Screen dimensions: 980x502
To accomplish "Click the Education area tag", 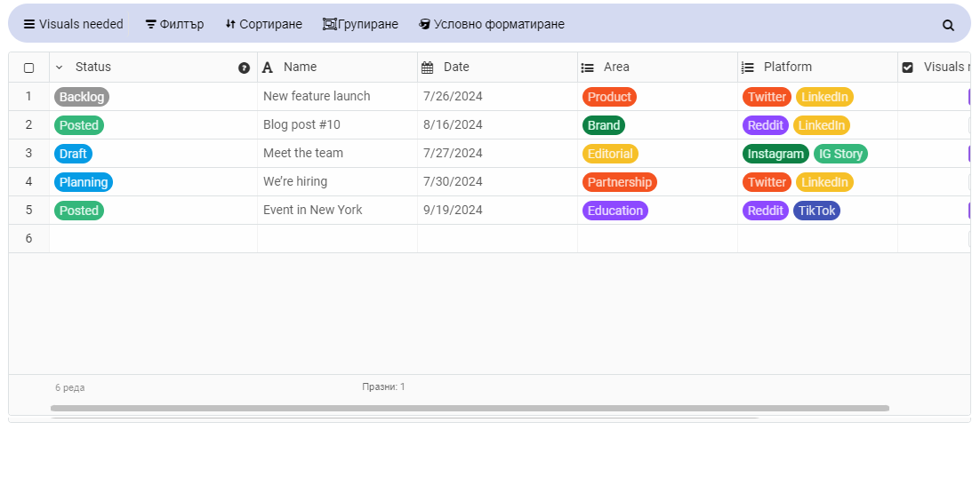I will 615,211.
